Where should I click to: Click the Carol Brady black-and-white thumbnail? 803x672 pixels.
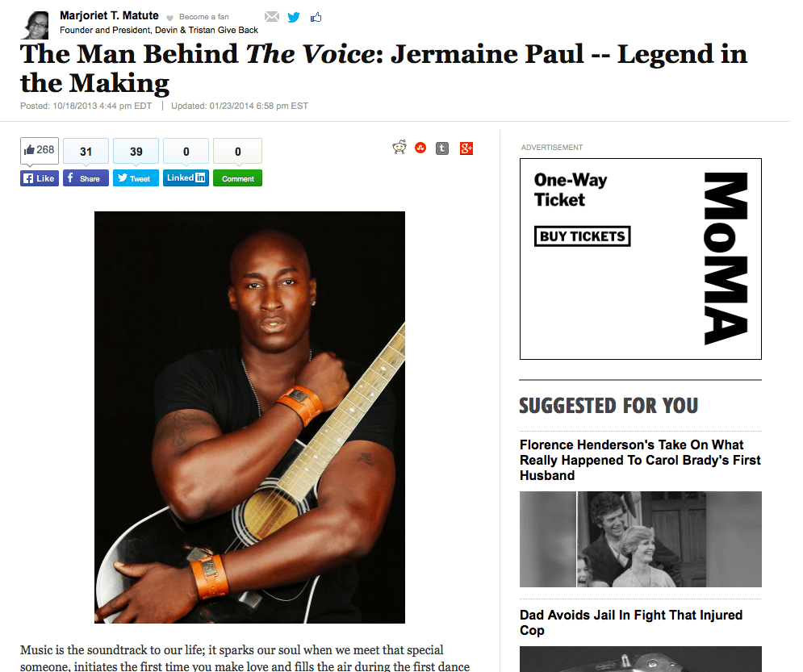641,539
